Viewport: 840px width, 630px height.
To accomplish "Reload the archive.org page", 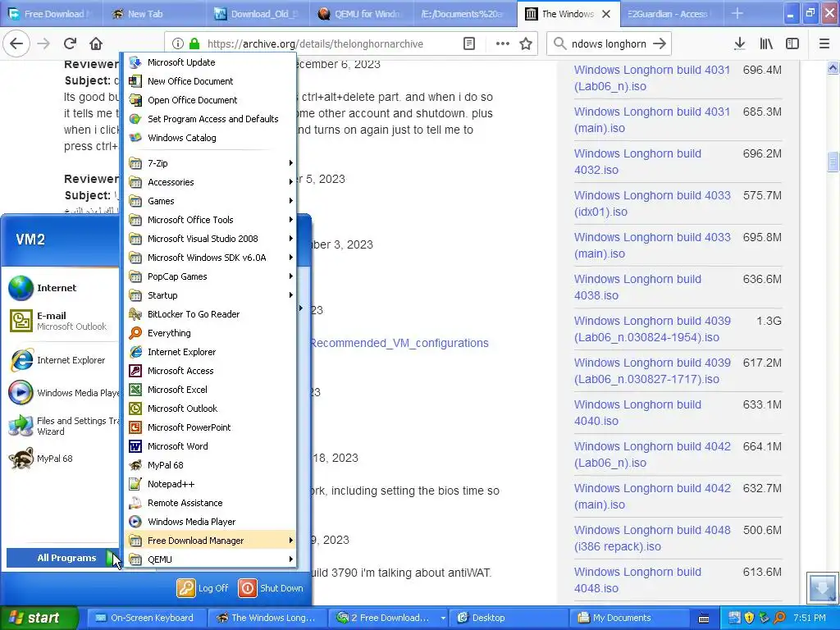I will pyautogui.click(x=71, y=43).
